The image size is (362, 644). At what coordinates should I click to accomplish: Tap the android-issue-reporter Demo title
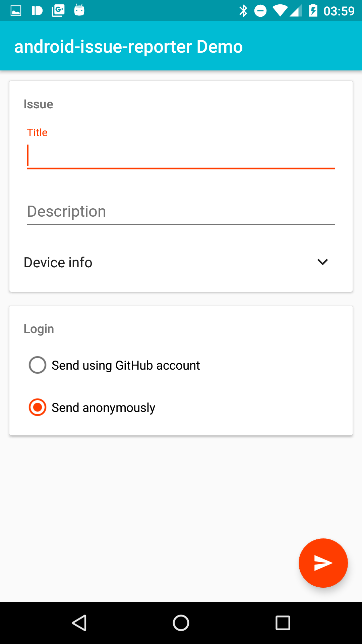click(128, 46)
